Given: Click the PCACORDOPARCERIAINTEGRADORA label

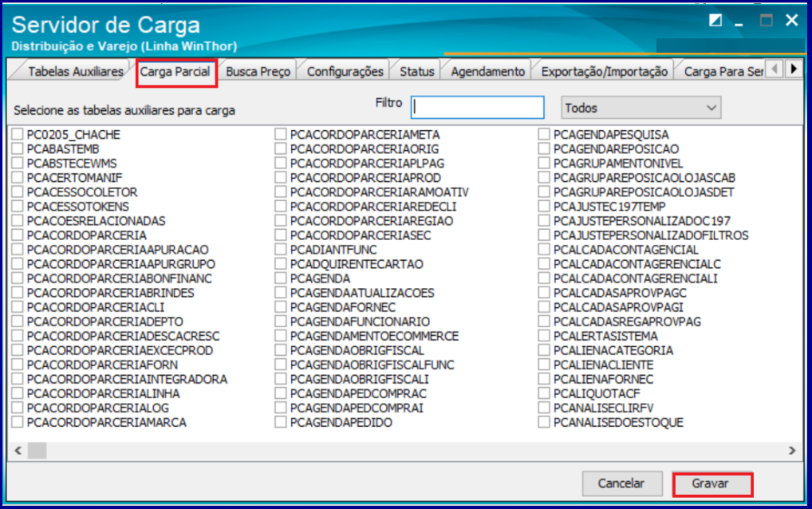Looking at the screenshot, I should pyautogui.click(x=128, y=379).
